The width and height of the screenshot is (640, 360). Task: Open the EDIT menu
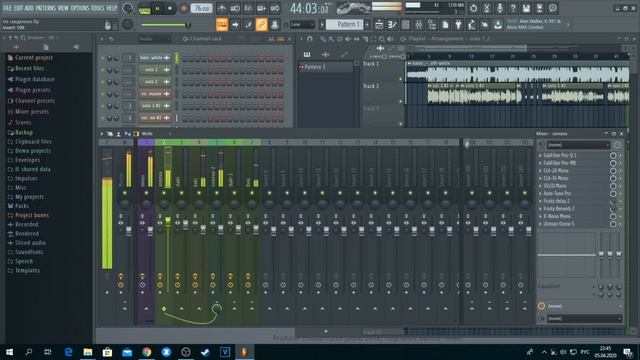pos(19,8)
